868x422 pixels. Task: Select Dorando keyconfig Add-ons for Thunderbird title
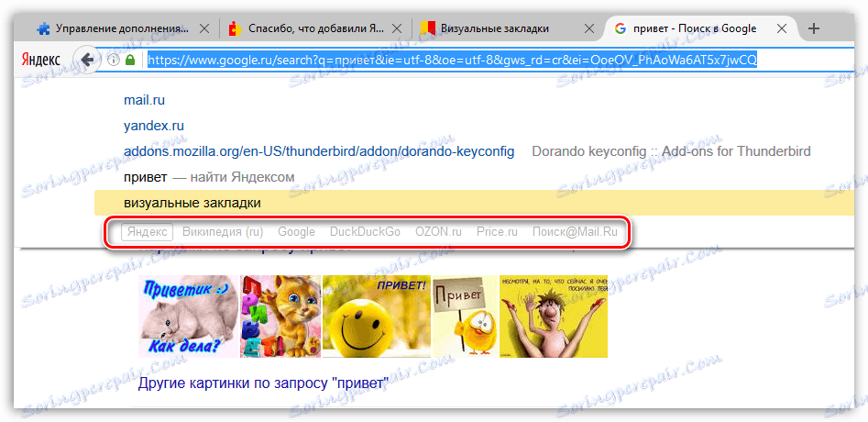(671, 151)
